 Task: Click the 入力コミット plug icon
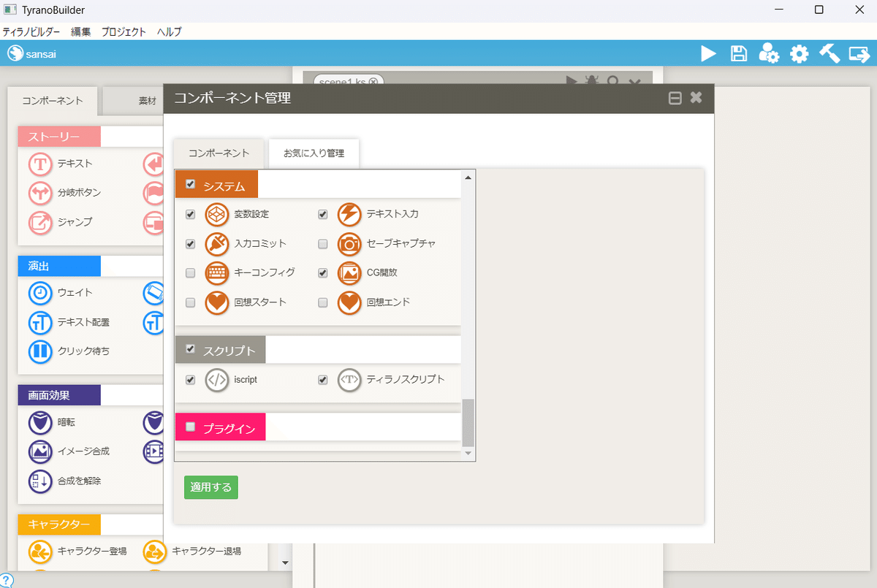[x=217, y=244]
